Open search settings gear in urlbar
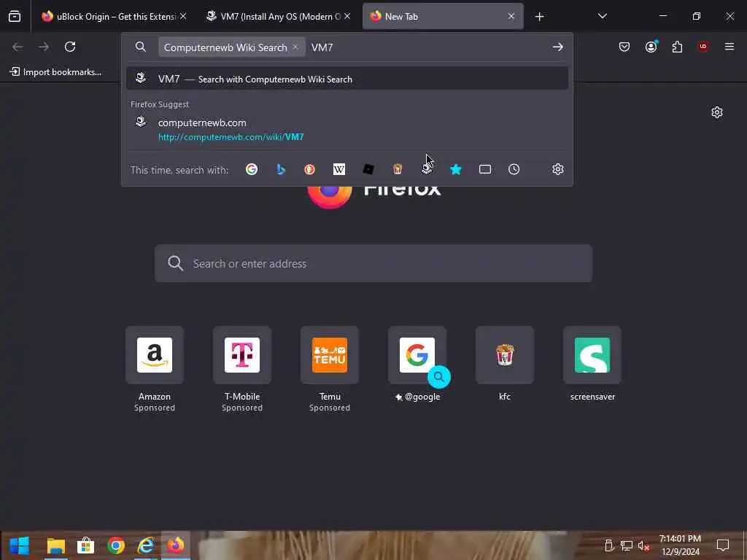747x560 pixels. [558, 169]
